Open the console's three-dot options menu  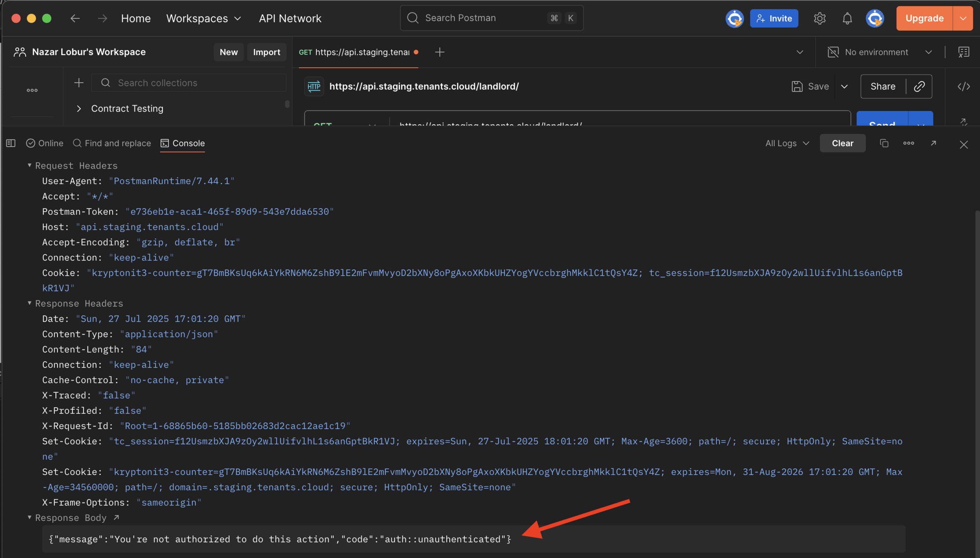(x=908, y=143)
